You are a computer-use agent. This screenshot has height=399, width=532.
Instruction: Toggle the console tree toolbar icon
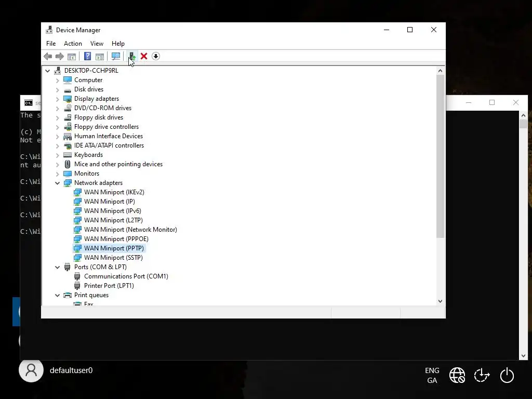72,56
